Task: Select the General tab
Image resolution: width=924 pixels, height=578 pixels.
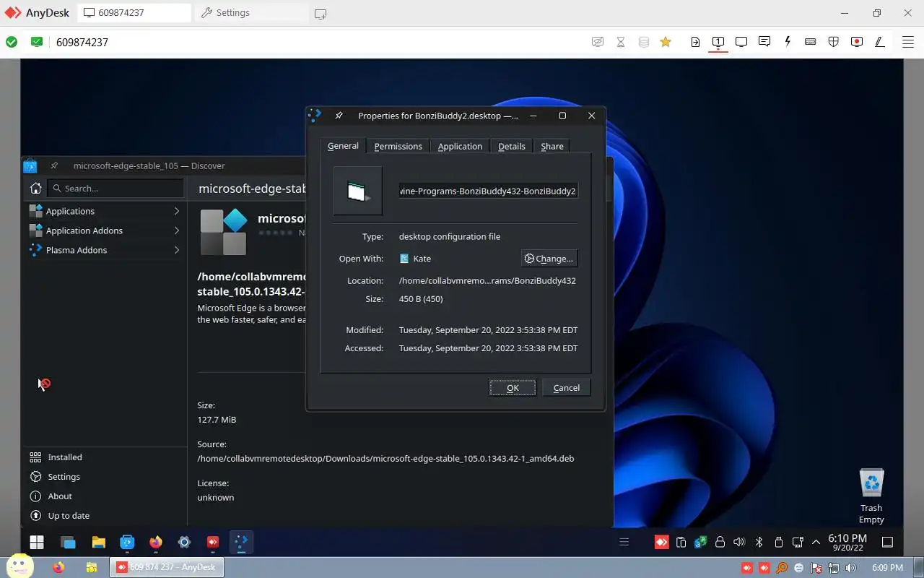Action: 343,145
